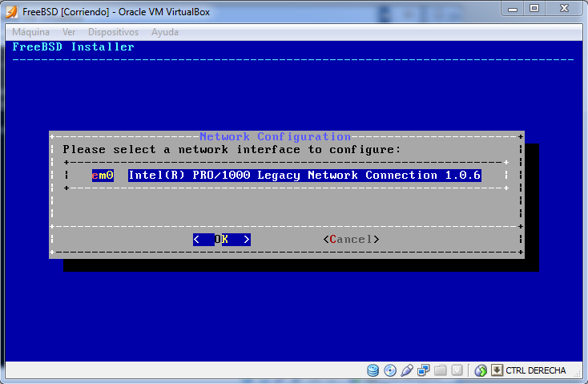Click the FreeBSD Installer heading
This screenshot has height=384, width=588.
73,47
